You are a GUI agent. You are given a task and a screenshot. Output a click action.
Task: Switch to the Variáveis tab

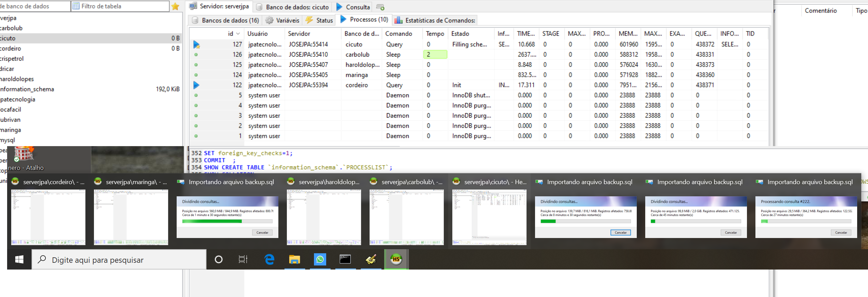click(282, 20)
